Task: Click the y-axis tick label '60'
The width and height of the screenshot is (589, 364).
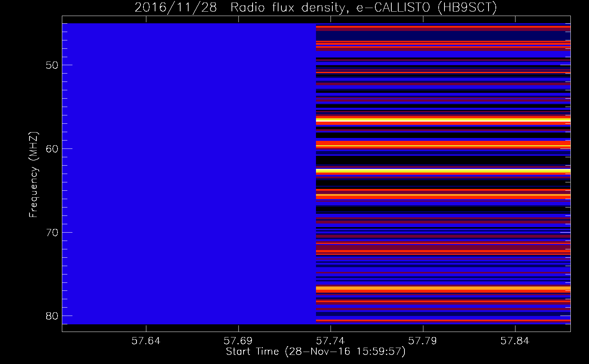Action: coord(52,149)
